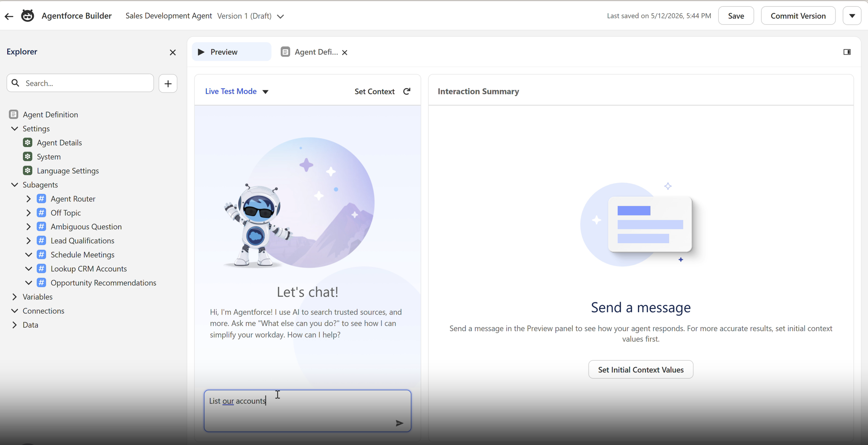Open the version dropdown next to Version 1 (Draft)
Screen dimensions: 868x445
click(x=281, y=16)
